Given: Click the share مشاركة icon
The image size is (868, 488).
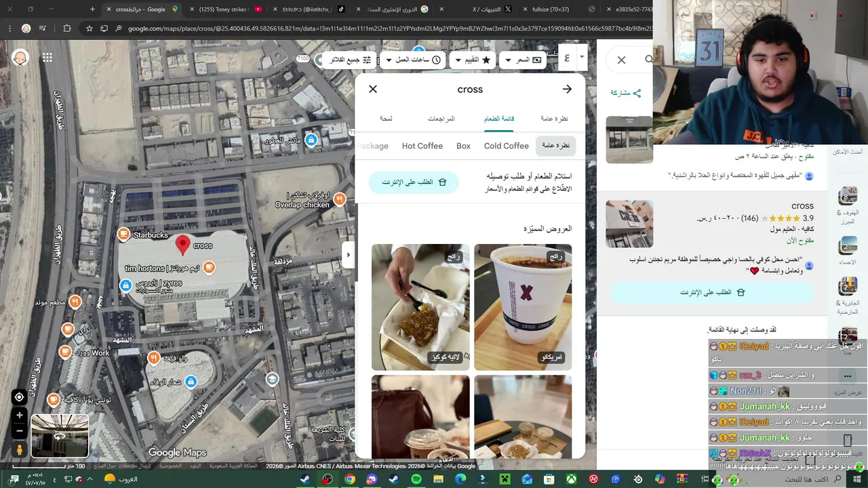Looking at the screenshot, I should (x=636, y=93).
